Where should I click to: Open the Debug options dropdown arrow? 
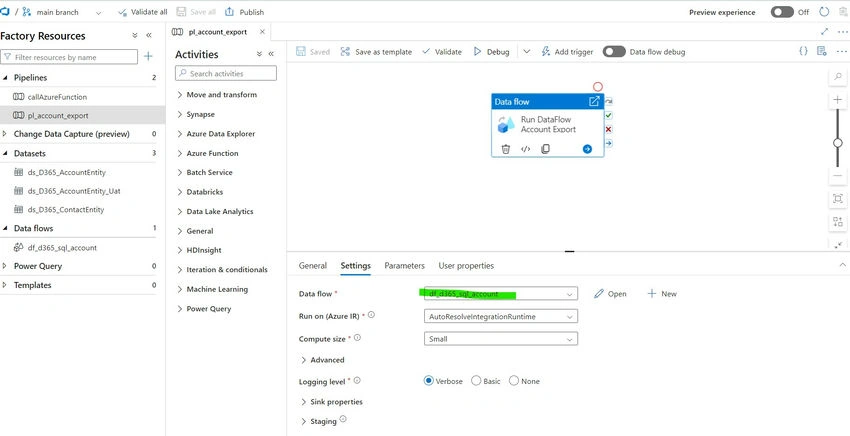pyautogui.click(x=527, y=52)
